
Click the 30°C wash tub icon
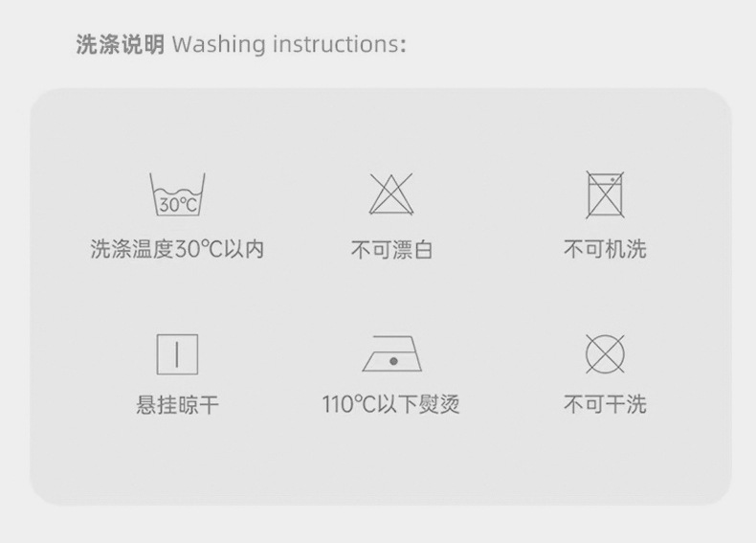pyautogui.click(x=177, y=194)
